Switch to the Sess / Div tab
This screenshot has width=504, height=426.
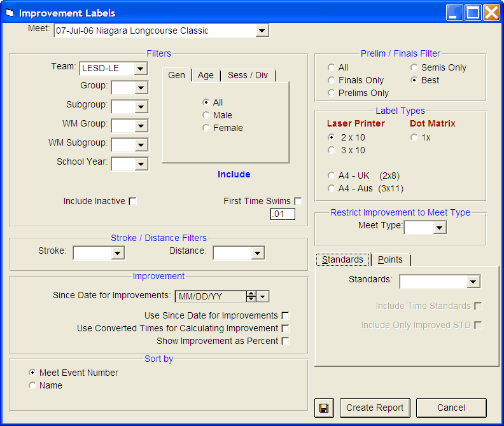click(x=248, y=75)
